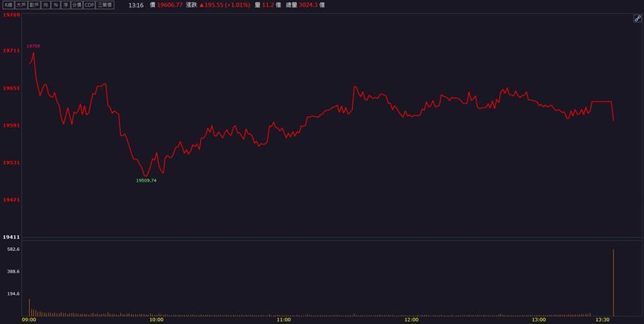Viewport: 644px width, 324px height.
Task: Toggle the 淨 button in toolbar
Action: click(66, 5)
